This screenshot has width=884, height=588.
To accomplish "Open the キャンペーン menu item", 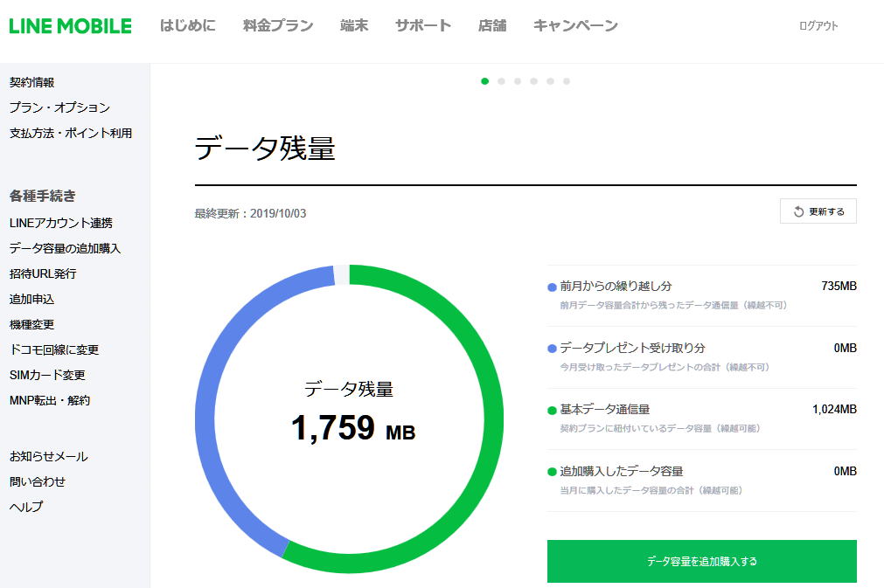I will pyautogui.click(x=575, y=25).
